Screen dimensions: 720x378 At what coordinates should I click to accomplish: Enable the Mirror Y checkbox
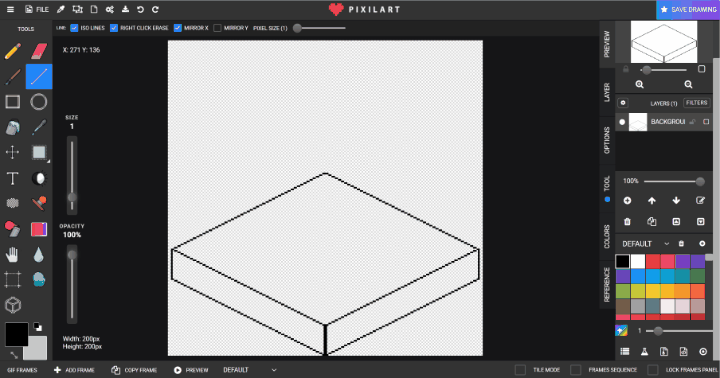pyautogui.click(x=218, y=28)
